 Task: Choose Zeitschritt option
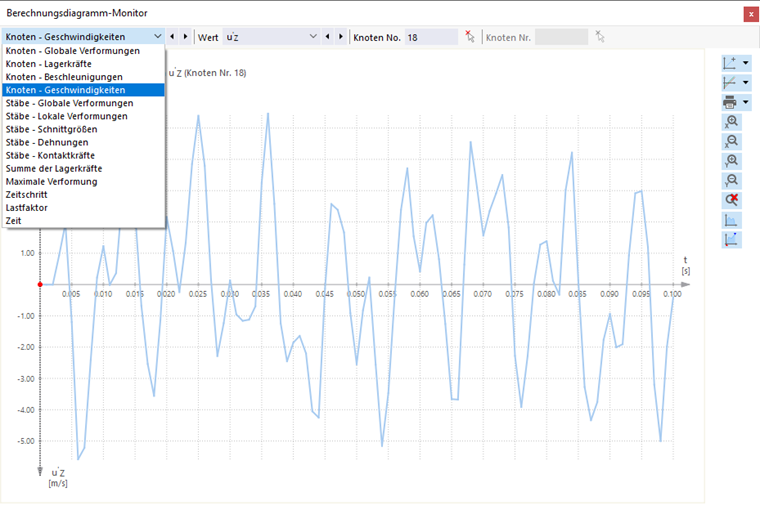point(83,195)
